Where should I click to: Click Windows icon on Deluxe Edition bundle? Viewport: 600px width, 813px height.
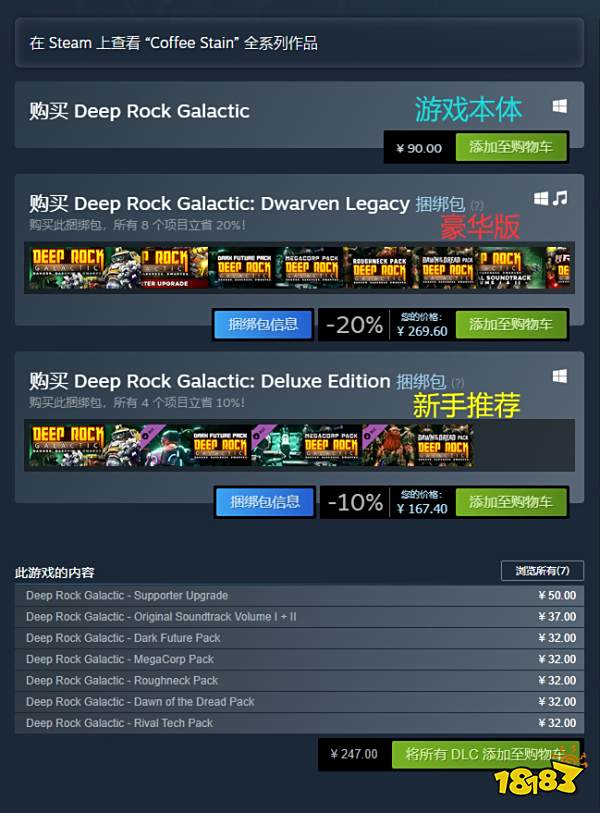click(x=560, y=376)
